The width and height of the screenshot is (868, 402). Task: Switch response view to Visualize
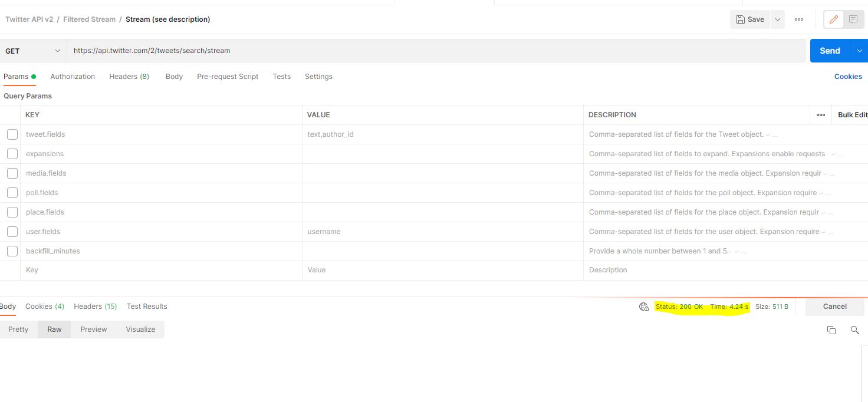(140, 329)
